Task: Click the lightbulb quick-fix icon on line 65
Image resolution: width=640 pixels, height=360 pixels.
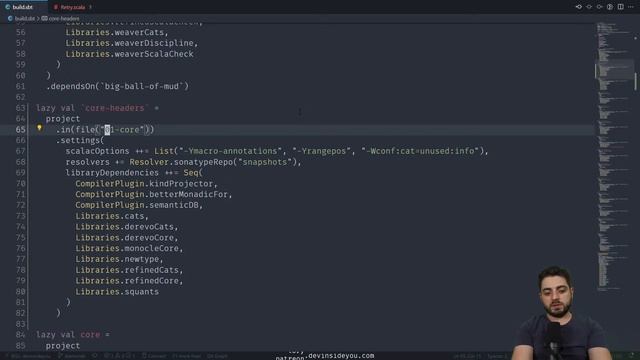Action: tap(39, 128)
